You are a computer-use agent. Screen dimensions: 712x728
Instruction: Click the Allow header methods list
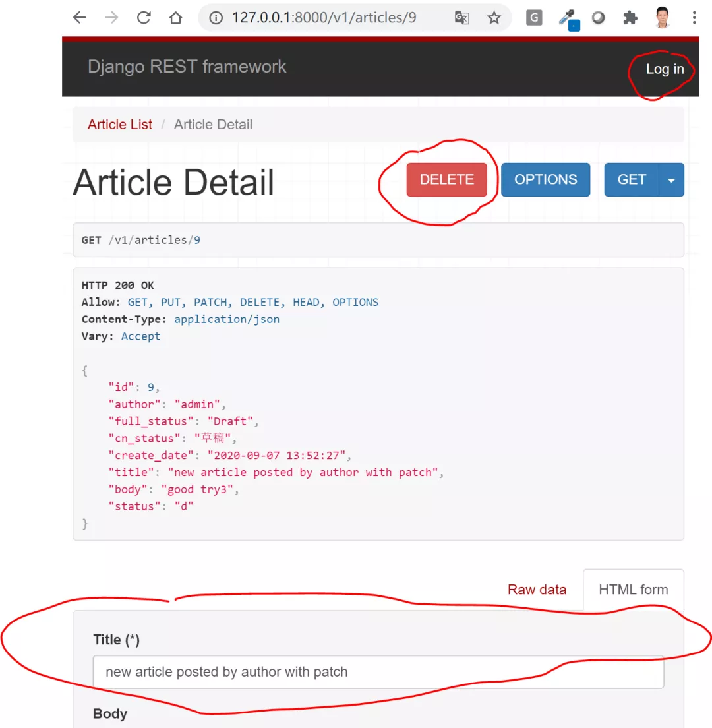(x=253, y=302)
